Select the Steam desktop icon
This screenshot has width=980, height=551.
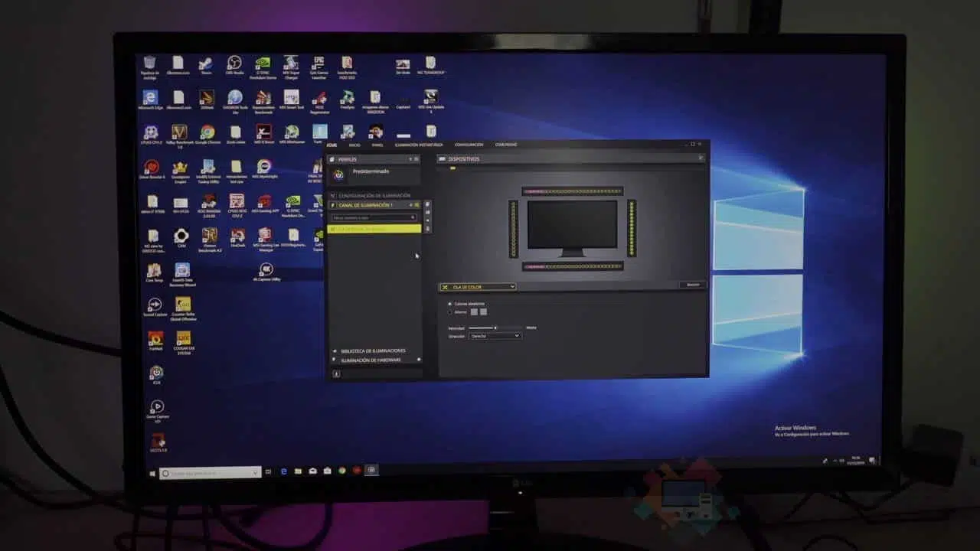(x=206, y=65)
